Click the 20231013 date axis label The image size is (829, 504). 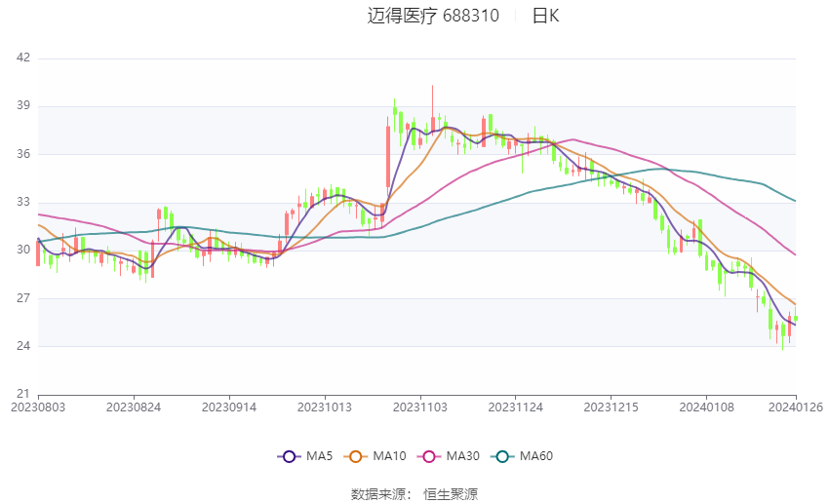325,407
